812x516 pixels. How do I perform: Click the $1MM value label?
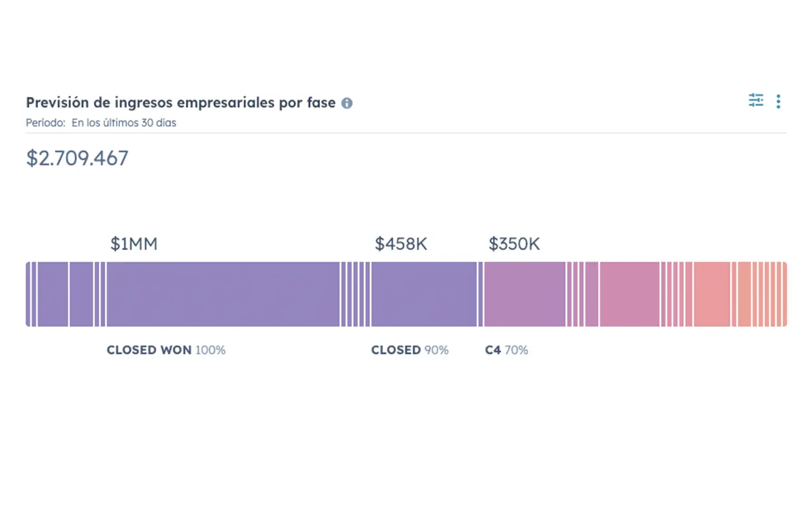pyautogui.click(x=134, y=244)
